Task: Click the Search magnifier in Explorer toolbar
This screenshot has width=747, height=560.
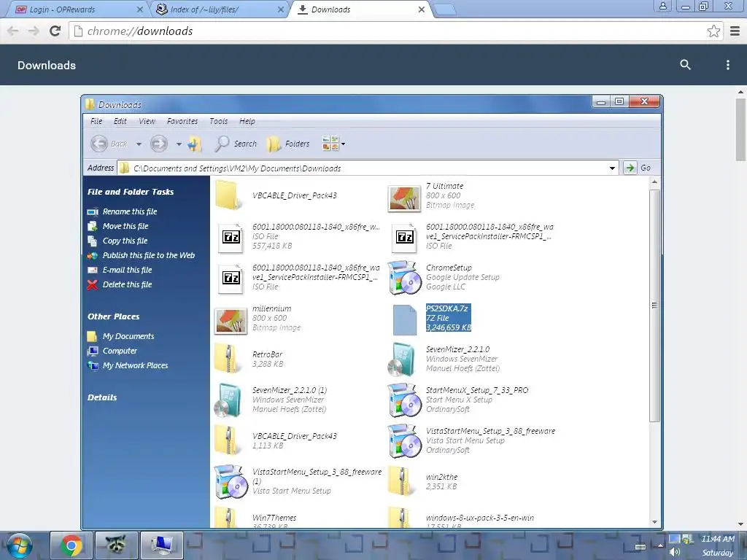Action: point(236,144)
